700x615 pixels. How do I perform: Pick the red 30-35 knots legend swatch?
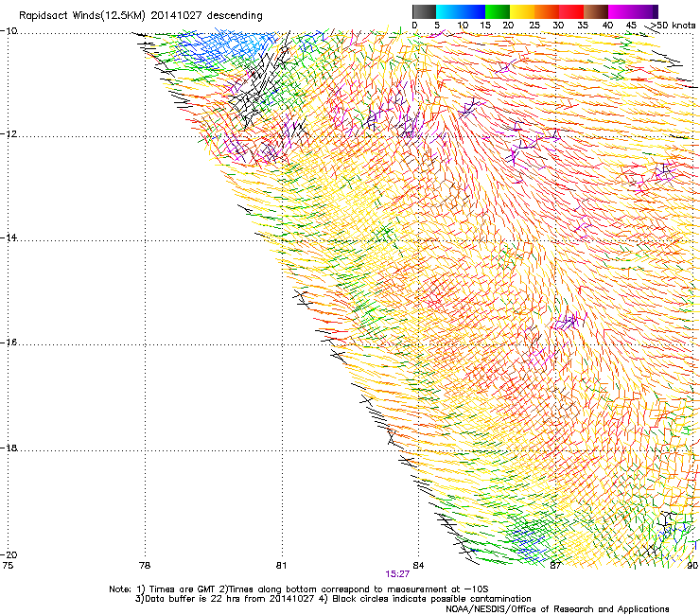[x=571, y=11]
